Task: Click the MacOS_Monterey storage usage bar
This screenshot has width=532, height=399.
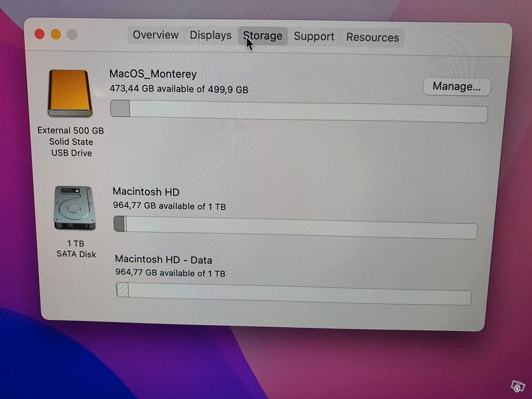Action: pos(299,111)
